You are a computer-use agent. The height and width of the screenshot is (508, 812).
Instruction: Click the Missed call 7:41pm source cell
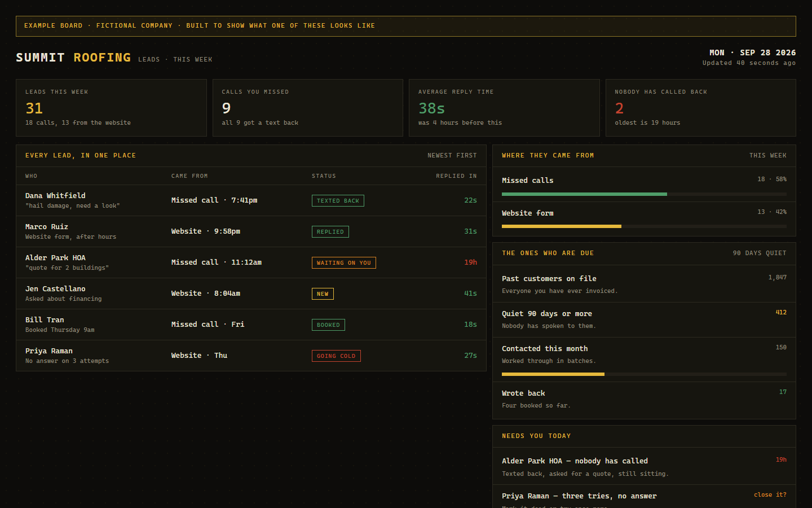coord(214,200)
